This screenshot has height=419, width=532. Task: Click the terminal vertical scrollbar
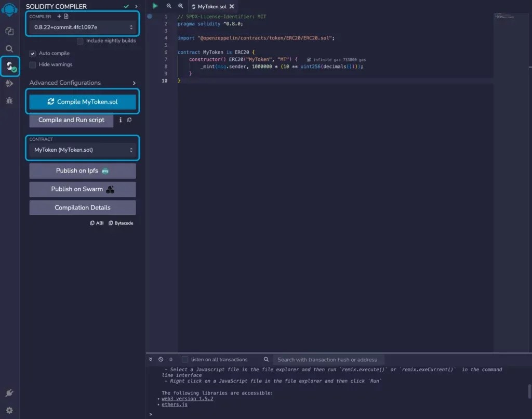[x=529, y=391]
